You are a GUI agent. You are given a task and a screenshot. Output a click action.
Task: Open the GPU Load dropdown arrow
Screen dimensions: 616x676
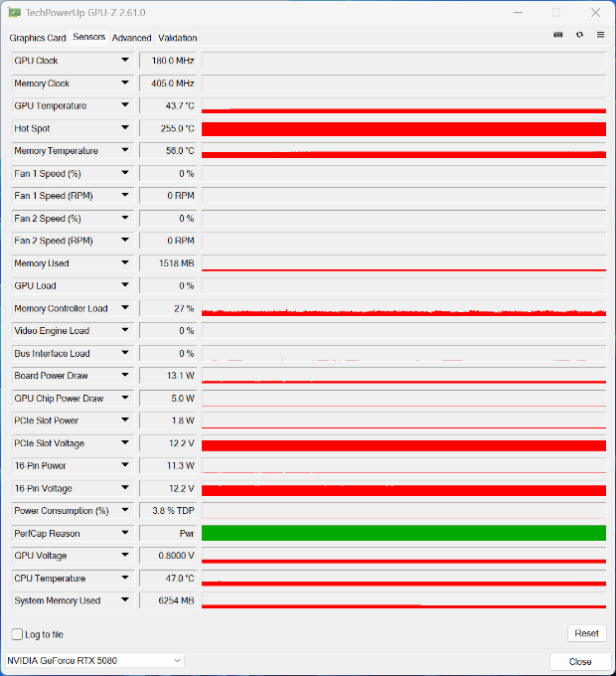(x=125, y=285)
